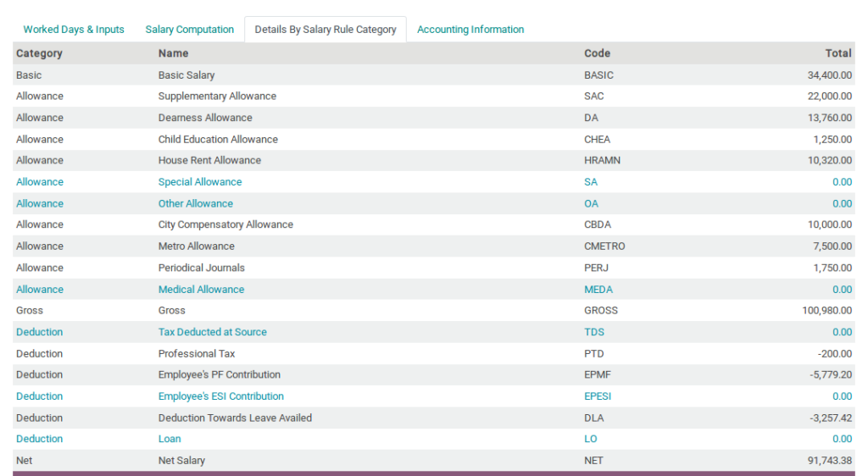The width and height of the screenshot is (868, 476).
Task: Click the GROSS code cell
Action: pyautogui.click(x=601, y=310)
